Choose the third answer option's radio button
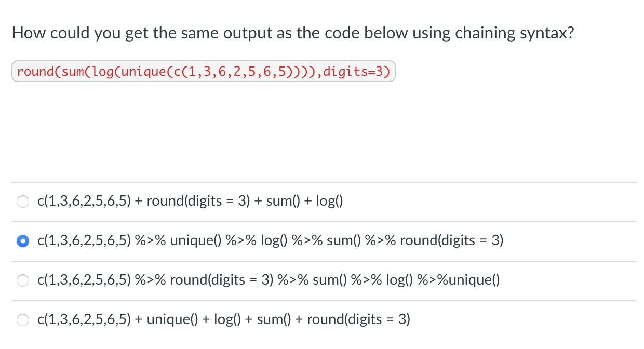 [23, 280]
